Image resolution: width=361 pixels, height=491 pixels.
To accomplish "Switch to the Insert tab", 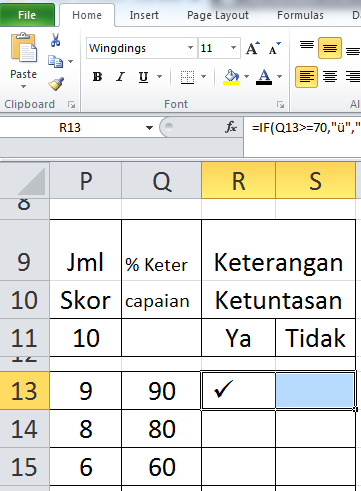I will (144, 15).
